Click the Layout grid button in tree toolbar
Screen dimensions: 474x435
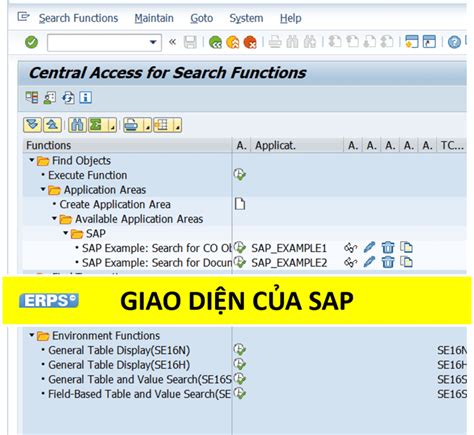[163, 125]
